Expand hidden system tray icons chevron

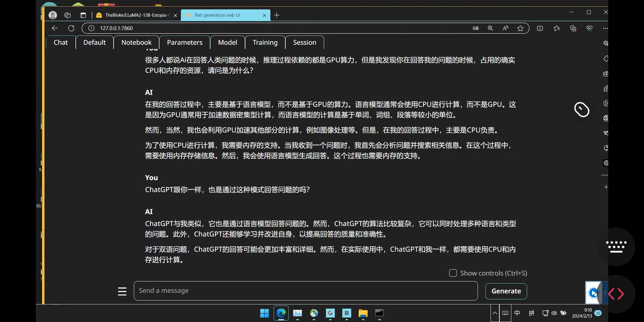pyautogui.click(x=495, y=313)
